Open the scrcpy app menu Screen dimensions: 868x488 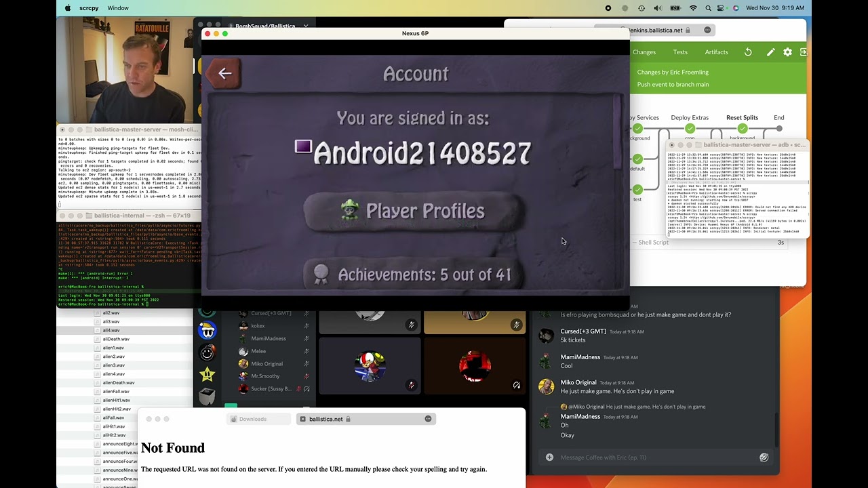click(x=90, y=8)
